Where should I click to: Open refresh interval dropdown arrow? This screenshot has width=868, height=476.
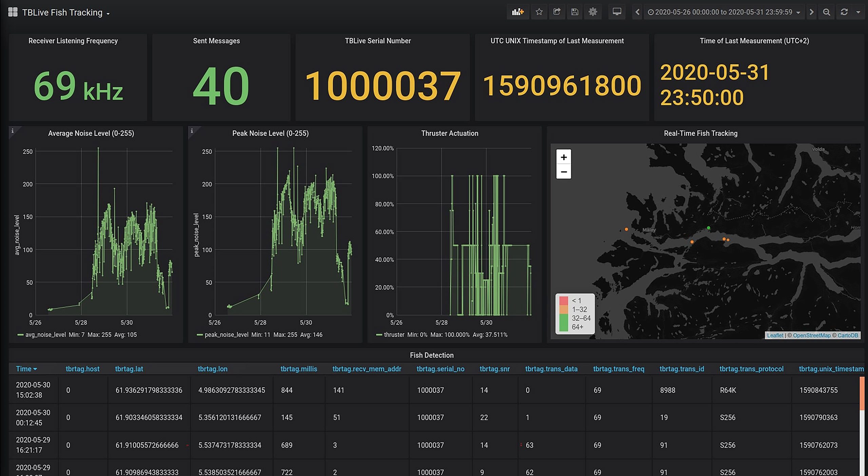tap(858, 12)
